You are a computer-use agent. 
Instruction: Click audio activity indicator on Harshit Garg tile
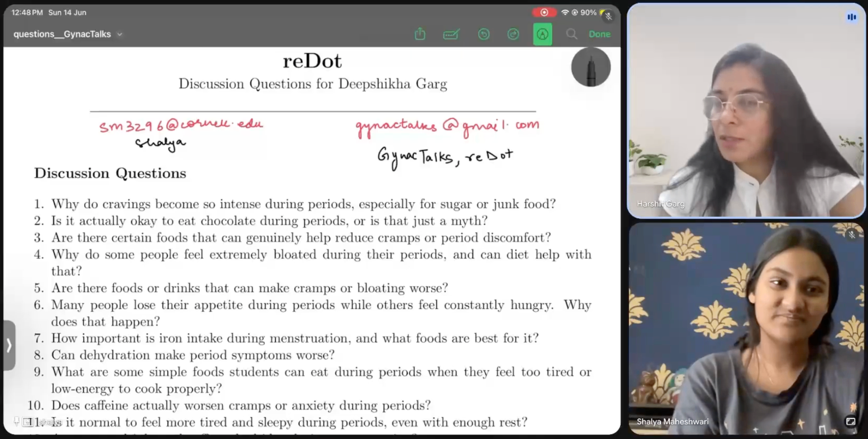pos(852,17)
